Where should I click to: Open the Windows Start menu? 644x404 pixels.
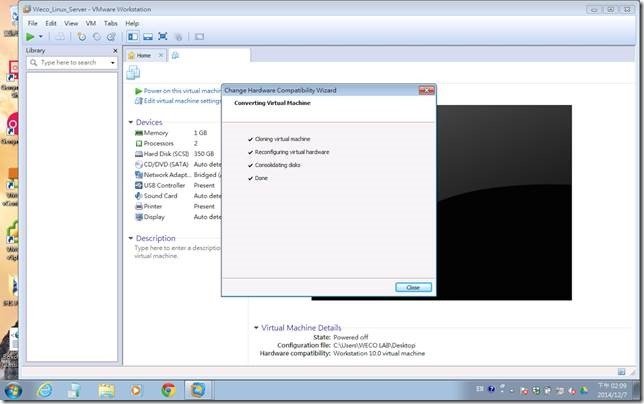13,390
